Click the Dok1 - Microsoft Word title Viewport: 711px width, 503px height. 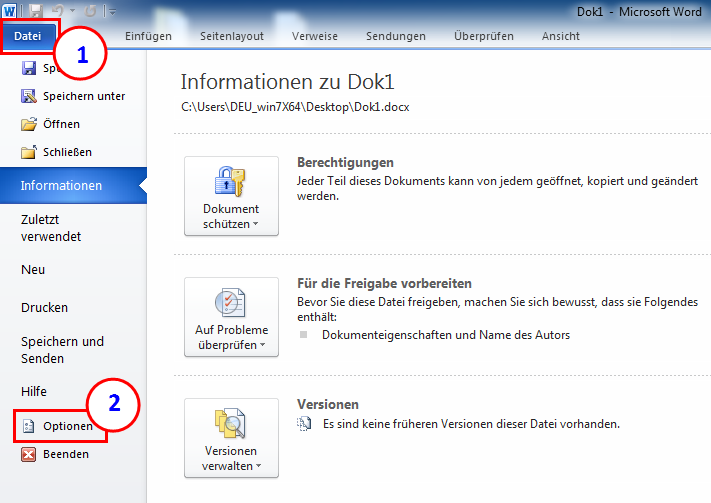click(639, 11)
